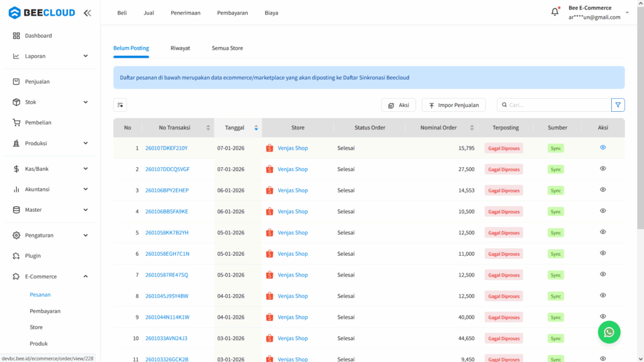
Task: Click the column settings icon above the table
Action: 120,105
